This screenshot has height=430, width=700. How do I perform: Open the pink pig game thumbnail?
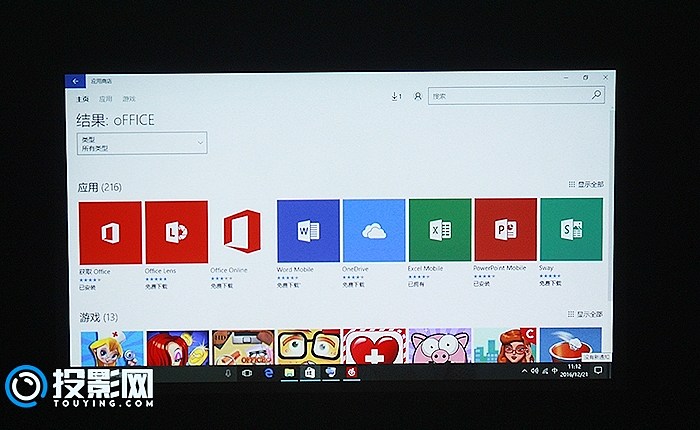coord(440,347)
